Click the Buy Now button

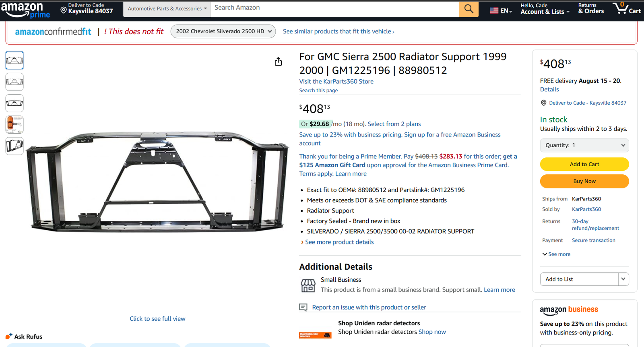[584, 181]
